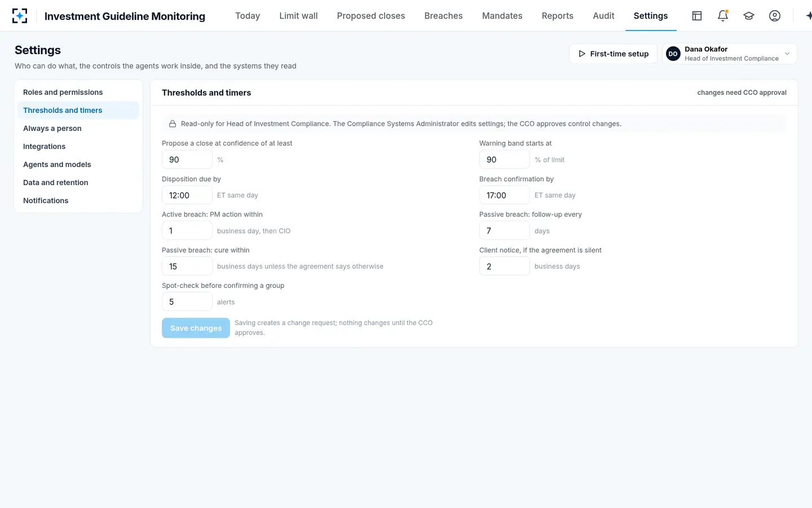
Task: Click the Client notice business days field
Action: (x=505, y=266)
